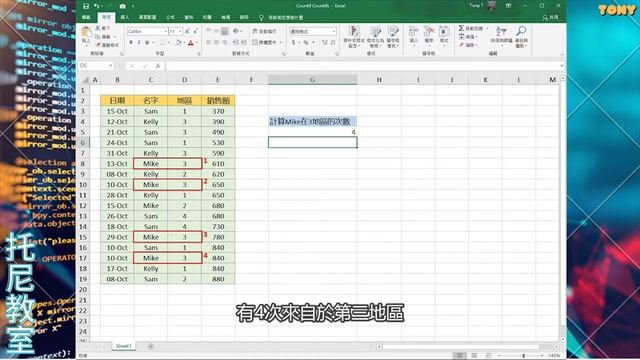640x360 pixels.
Task: Click the AutoSum sigma icon
Action: (x=461, y=28)
